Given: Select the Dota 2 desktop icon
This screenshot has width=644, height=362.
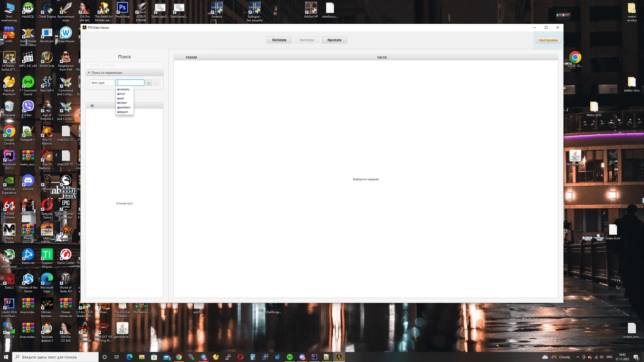Looking at the screenshot, I should pos(9,282).
